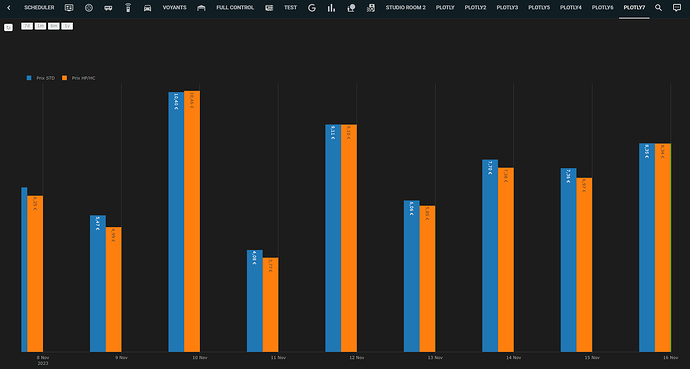The width and height of the screenshot is (690, 369).
Task: Open the garage icon view
Action: [x=201, y=8]
